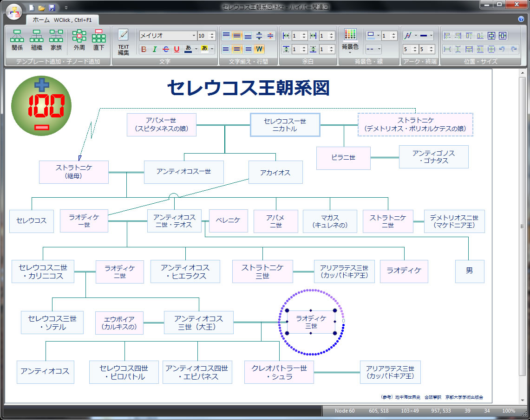
Task: Click the help question mark icon
Action: (521, 19)
